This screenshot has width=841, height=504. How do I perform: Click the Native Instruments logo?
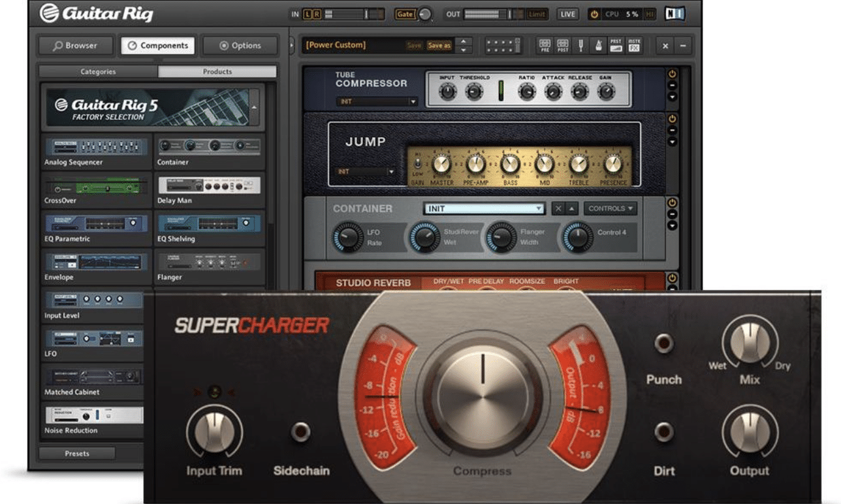(x=675, y=14)
